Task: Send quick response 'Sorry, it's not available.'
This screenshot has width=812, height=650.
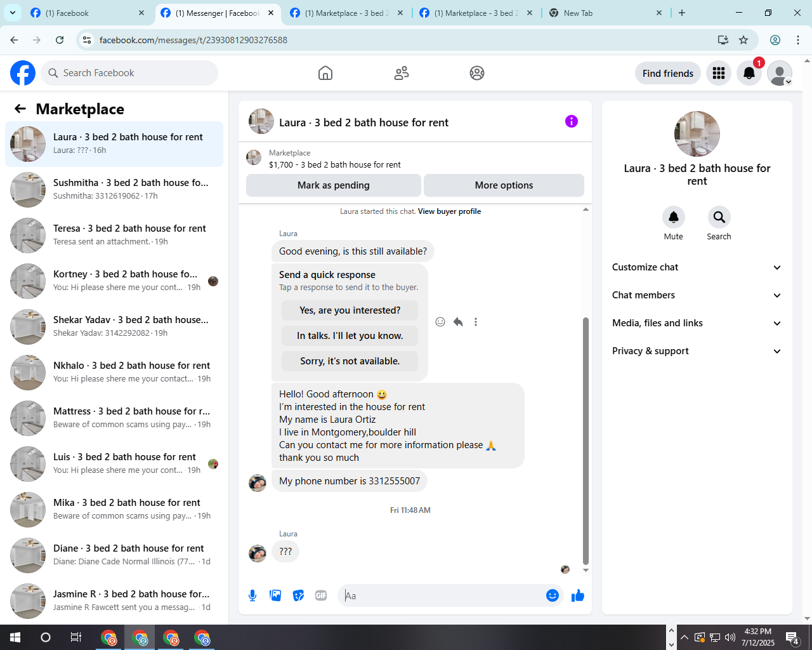Action: tap(350, 361)
